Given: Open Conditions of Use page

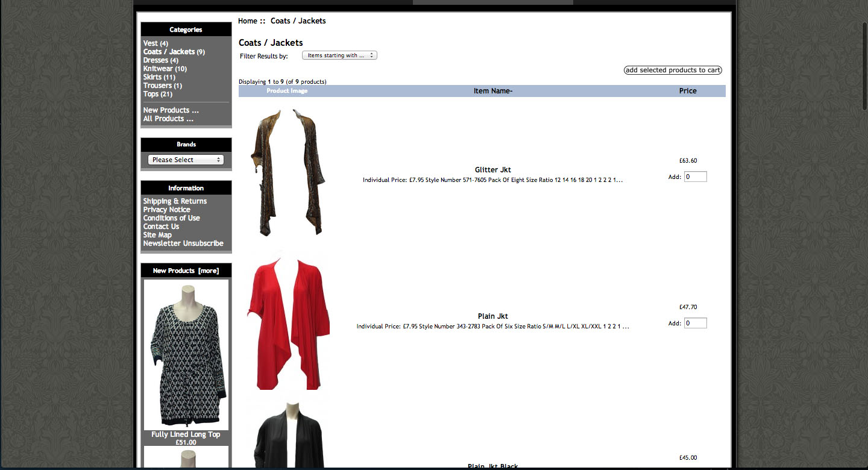Looking at the screenshot, I should (x=172, y=218).
